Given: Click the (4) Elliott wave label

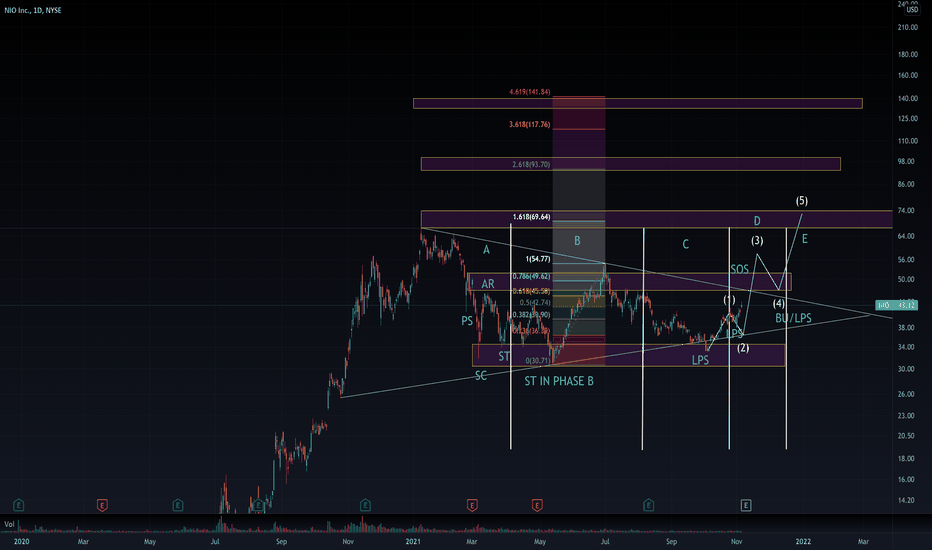Looking at the screenshot, I should point(779,304).
